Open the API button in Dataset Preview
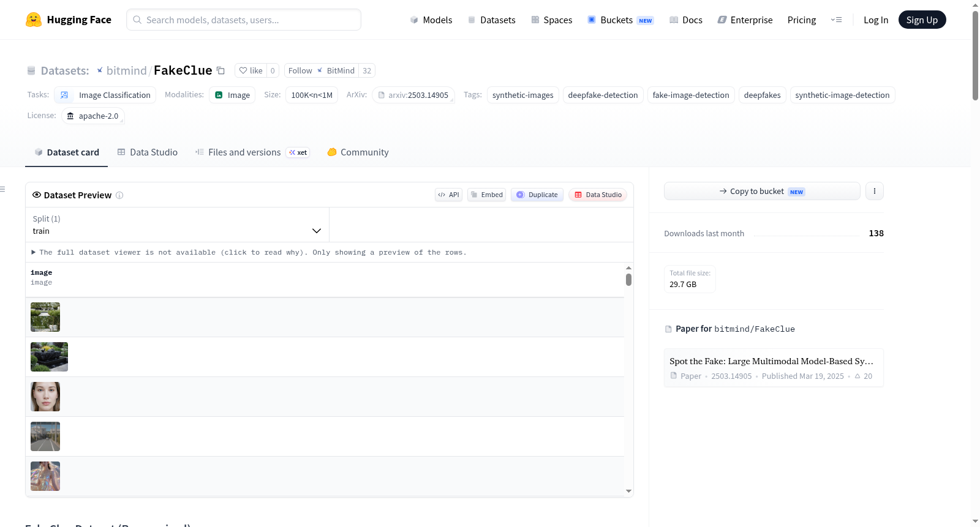Viewport: 980px width, 527px height. pyautogui.click(x=448, y=195)
